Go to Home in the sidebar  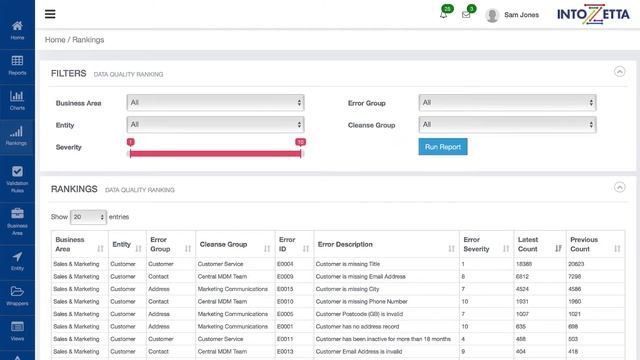point(17,31)
